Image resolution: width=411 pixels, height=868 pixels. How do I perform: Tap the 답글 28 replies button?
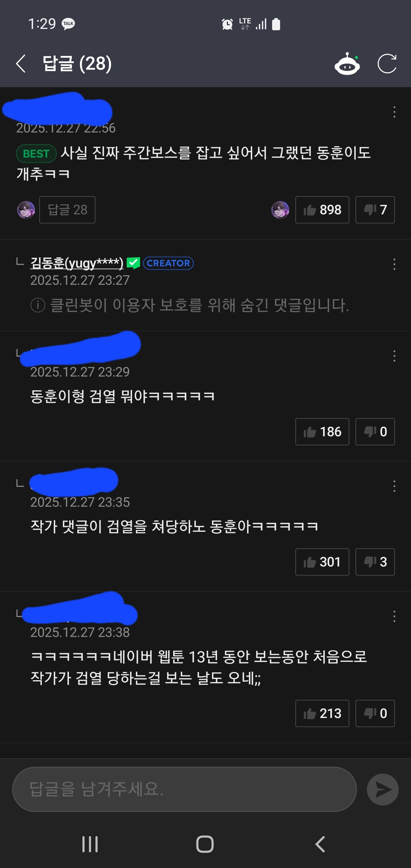(x=67, y=210)
